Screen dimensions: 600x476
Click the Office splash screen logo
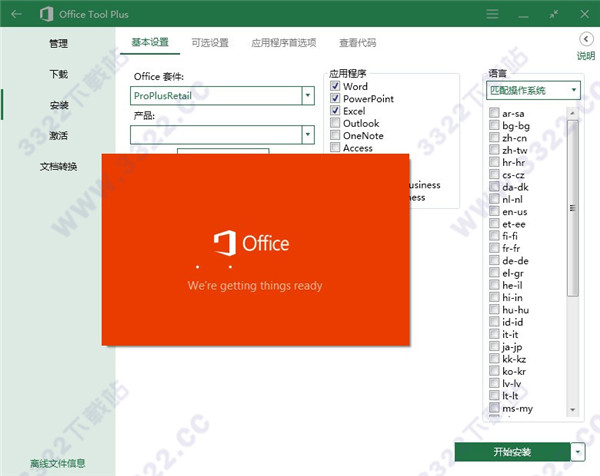(251, 243)
